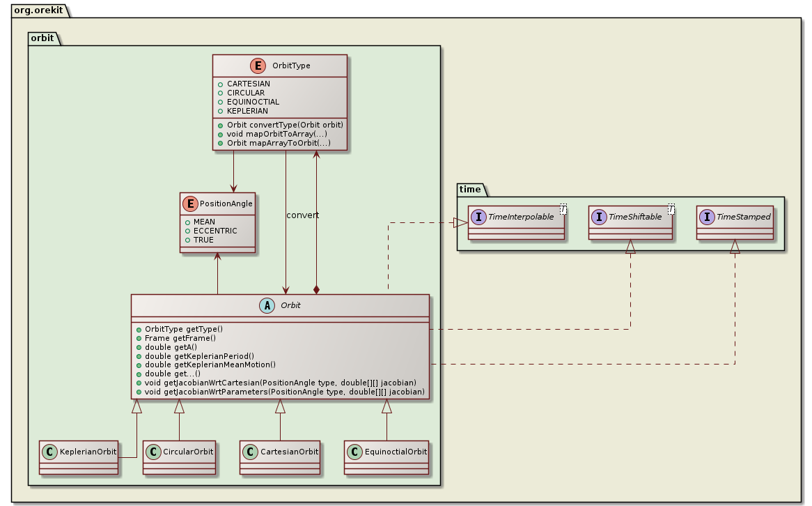812x506 pixels.
Task: Select the CartesianOrbit class C icon
Action: pyautogui.click(x=251, y=452)
